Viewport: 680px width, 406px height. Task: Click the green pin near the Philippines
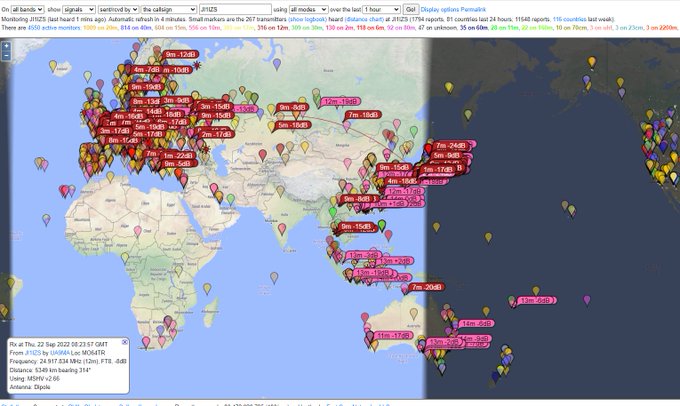click(382, 225)
